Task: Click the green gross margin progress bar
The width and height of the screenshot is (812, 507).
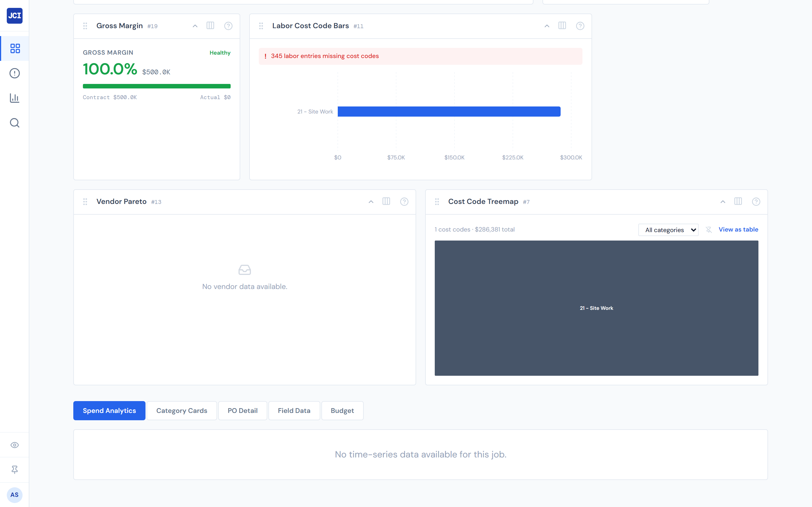Action: tap(156, 86)
